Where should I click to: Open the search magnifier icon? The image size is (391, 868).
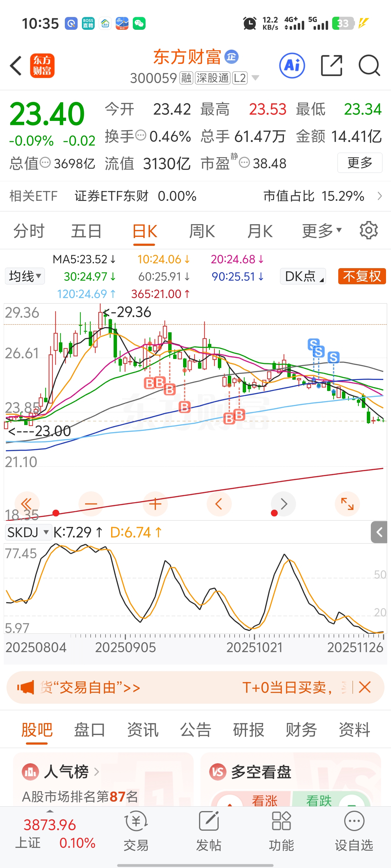(369, 66)
